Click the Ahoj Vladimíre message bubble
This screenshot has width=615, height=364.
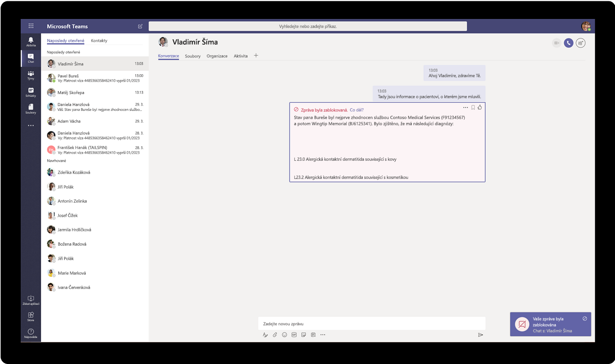pyautogui.click(x=455, y=73)
